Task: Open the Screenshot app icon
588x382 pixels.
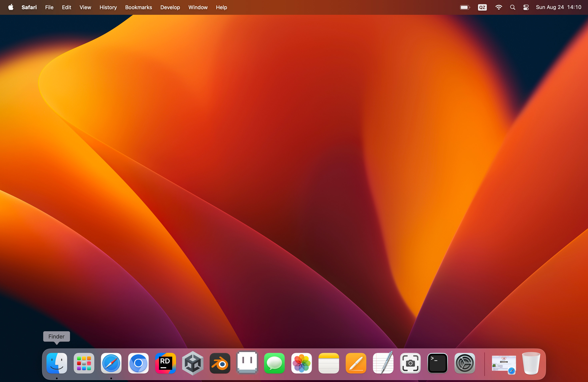Action: tap(410, 363)
